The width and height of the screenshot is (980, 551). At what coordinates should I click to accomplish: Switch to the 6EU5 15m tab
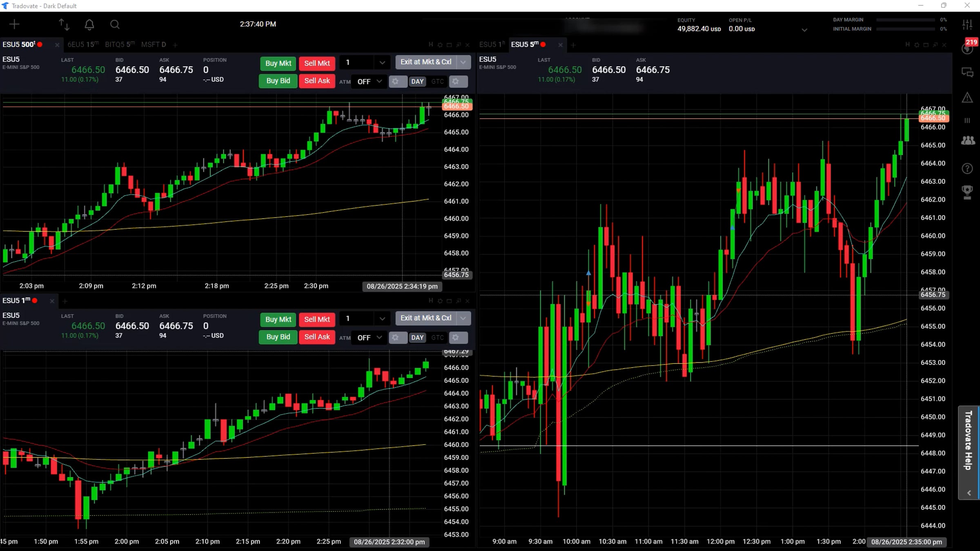[83, 44]
